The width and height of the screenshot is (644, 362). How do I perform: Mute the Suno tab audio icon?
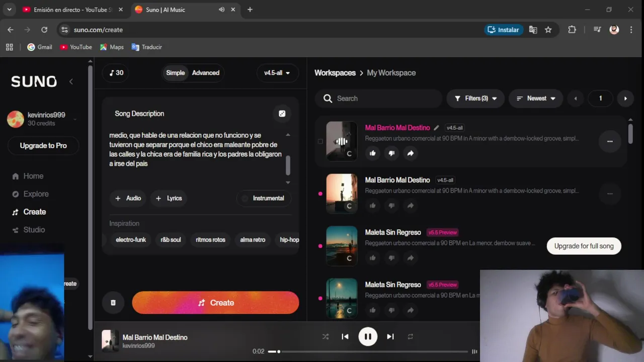[221, 10]
